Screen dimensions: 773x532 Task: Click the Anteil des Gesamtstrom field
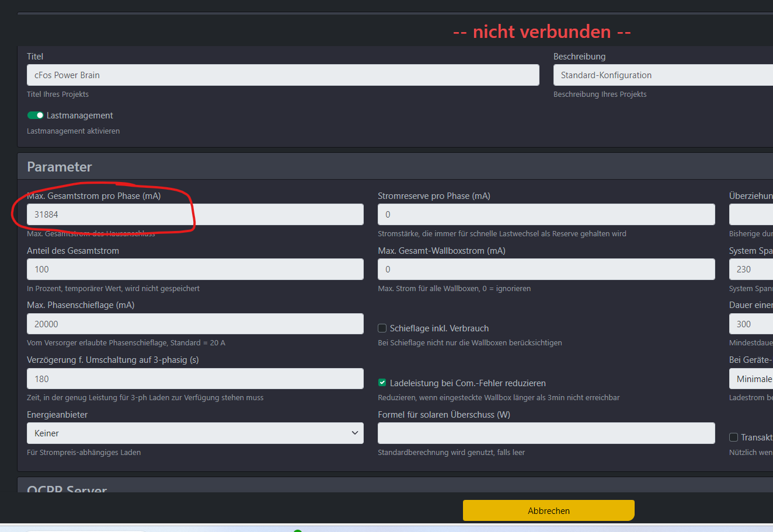click(195, 269)
